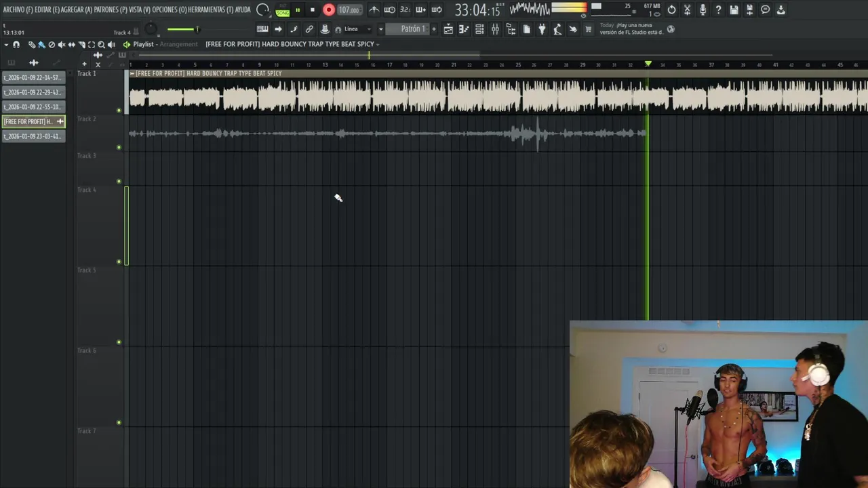Image resolution: width=868 pixels, height=488 pixels.
Task: Open the Línea snap dropdown
Action: 358,29
